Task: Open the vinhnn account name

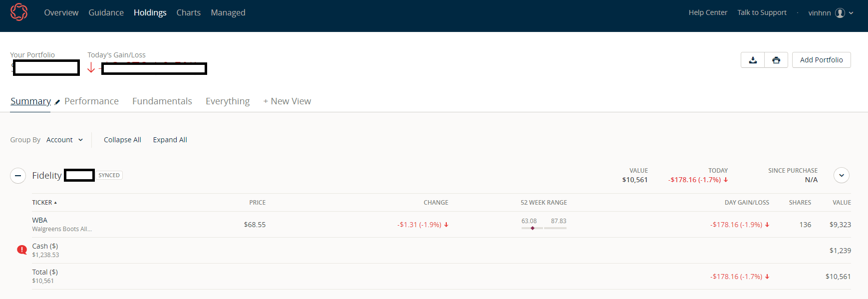Action: tap(820, 13)
